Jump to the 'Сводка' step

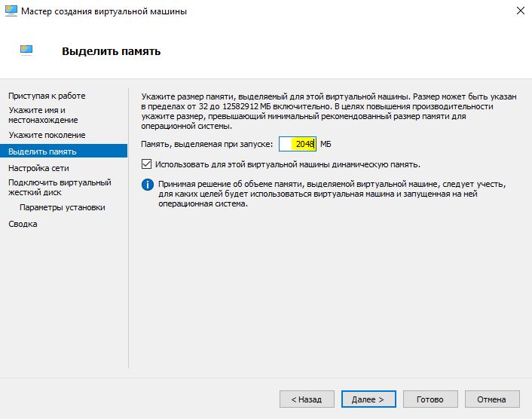(23, 224)
